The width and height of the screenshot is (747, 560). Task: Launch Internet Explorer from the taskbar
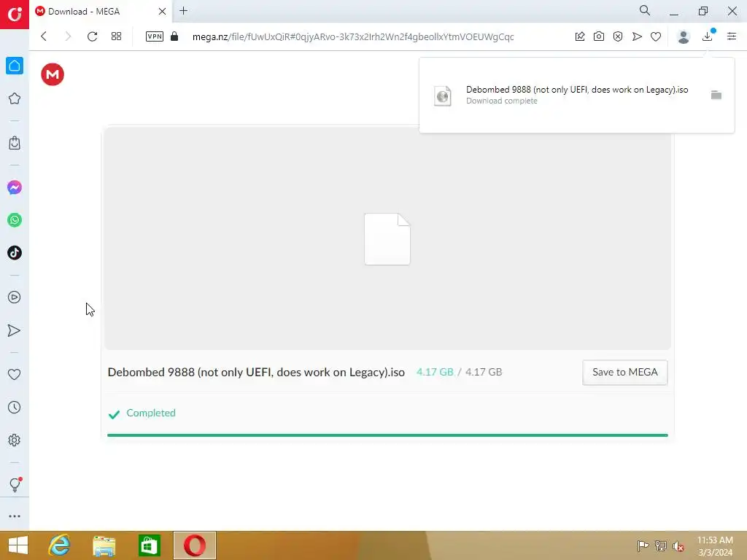pyautogui.click(x=59, y=545)
